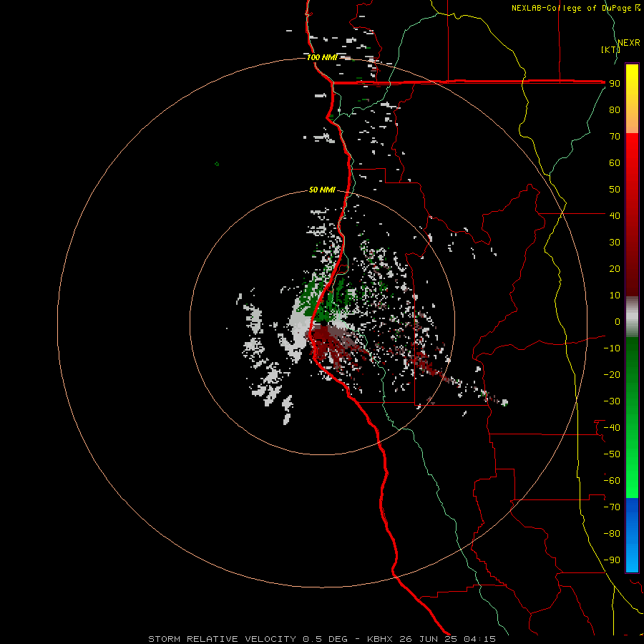The height and width of the screenshot is (644, 644).
Task: Click the -20 scale value
Action: point(612,374)
